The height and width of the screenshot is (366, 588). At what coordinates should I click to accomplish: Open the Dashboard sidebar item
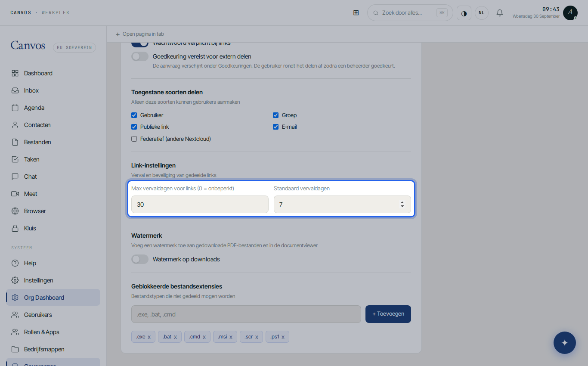pos(53,73)
